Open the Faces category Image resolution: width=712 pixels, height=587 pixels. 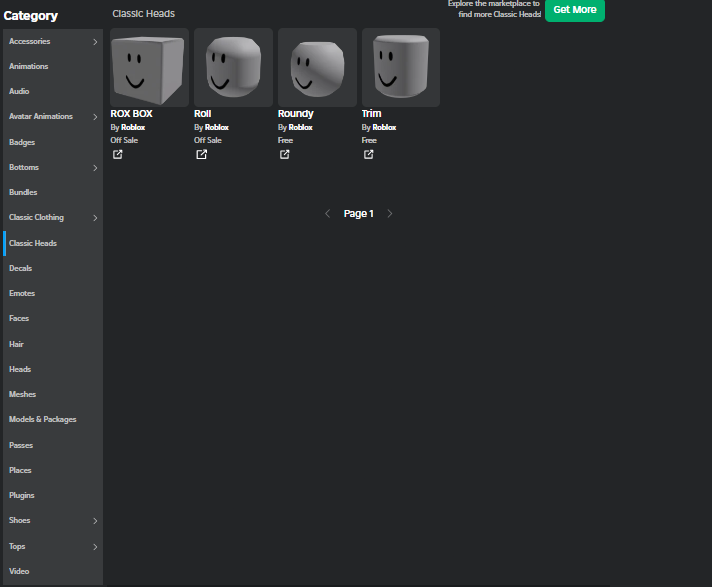(53, 318)
